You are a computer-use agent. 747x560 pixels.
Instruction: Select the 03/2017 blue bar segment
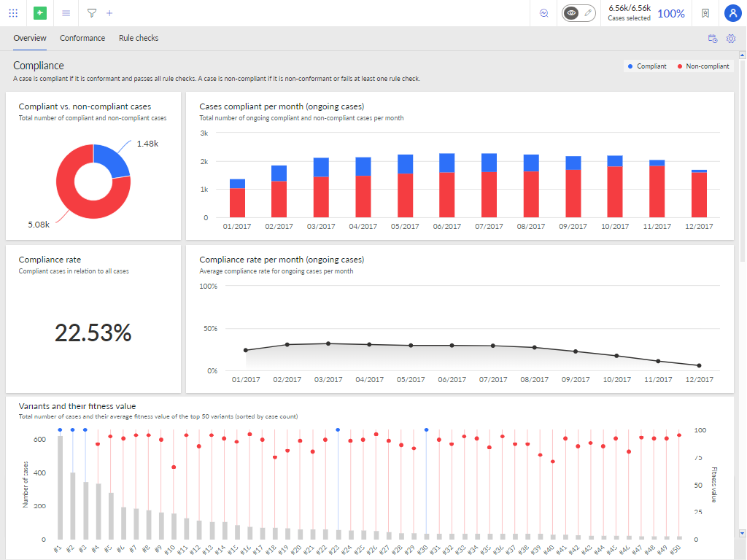321,167
